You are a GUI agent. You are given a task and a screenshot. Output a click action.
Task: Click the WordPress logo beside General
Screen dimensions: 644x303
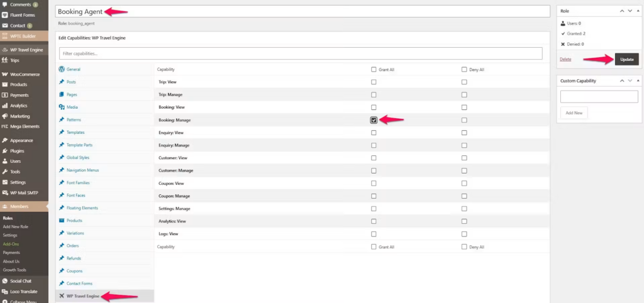(x=62, y=69)
